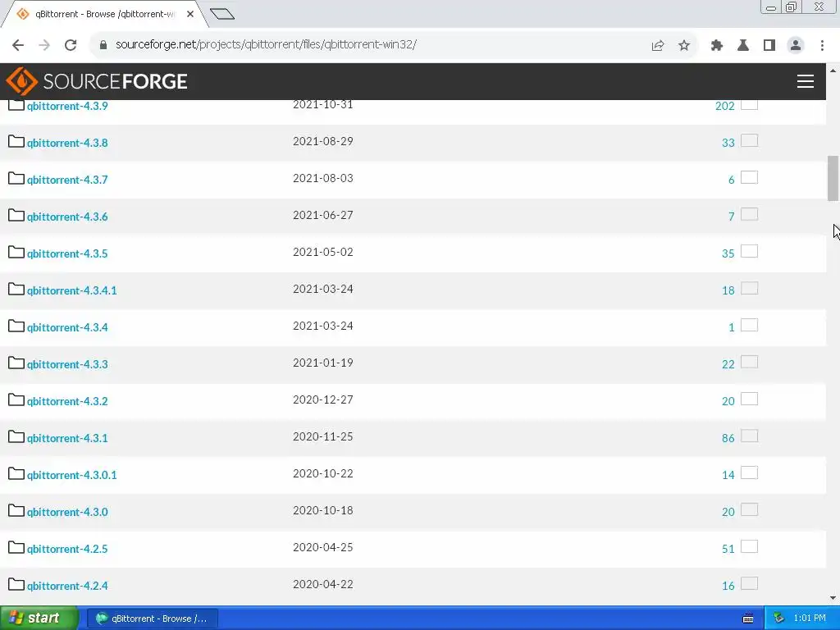840x630 pixels.
Task: Open the qbittorrent-4.3.0.1 folder link
Action: tap(72, 475)
